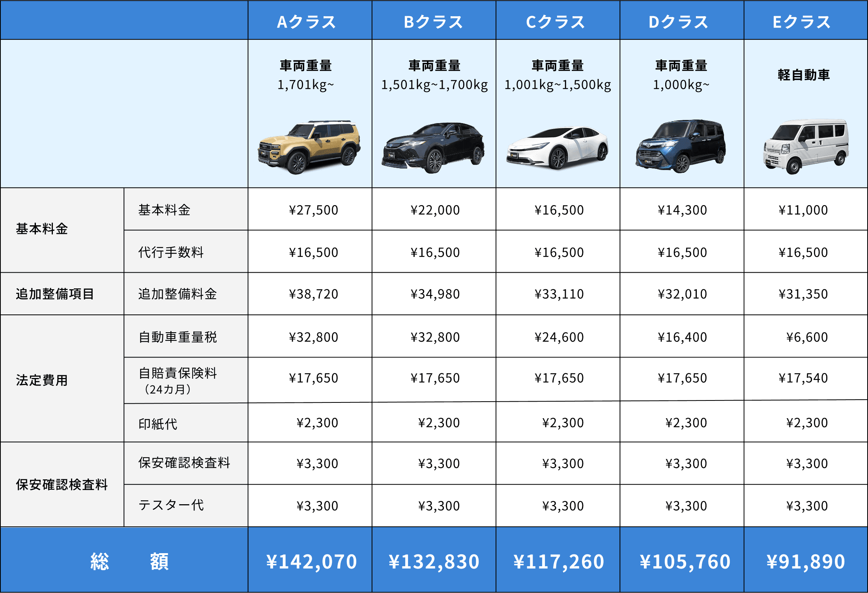Viewport: 868px width, 593px height.
Task: Click the 法定費用 category label
Action: (x=42, y=380)
